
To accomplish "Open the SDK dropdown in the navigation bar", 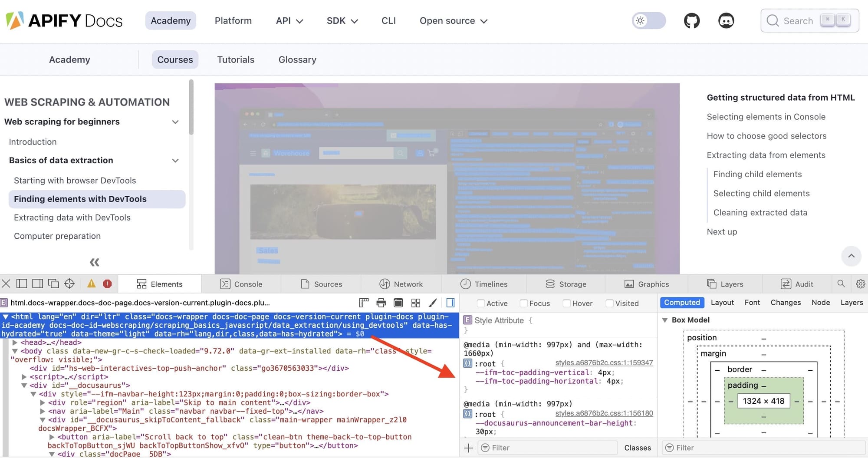I will (342, 20).
